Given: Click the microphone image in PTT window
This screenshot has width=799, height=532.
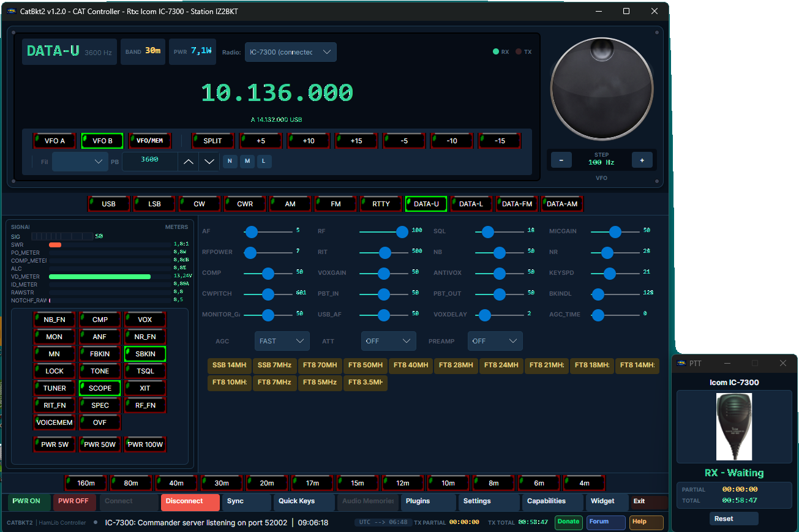Looking at the screenshot, I should pos(734,427).
